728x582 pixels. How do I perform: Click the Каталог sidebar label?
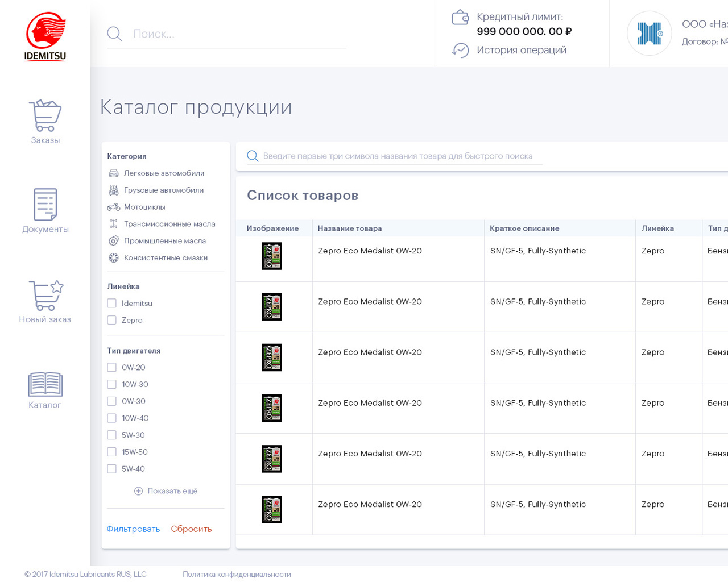[45, 405]
